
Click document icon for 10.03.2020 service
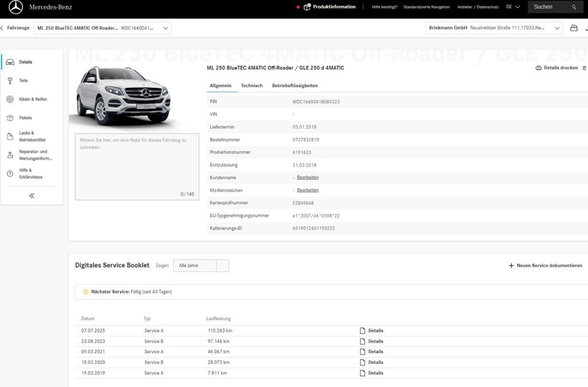pyautogui.click(x=362, y=362)
